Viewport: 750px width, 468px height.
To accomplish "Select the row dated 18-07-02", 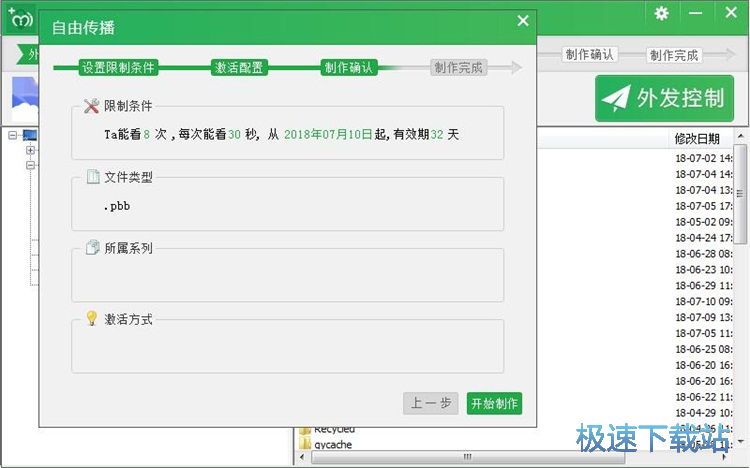I will pyautogui.click(x=703, y=158).
